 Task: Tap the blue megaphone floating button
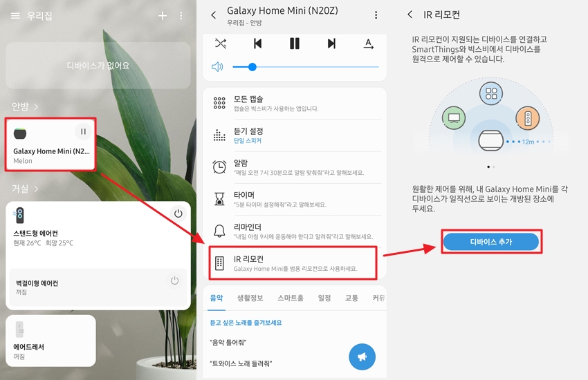[x=362, y=357]
